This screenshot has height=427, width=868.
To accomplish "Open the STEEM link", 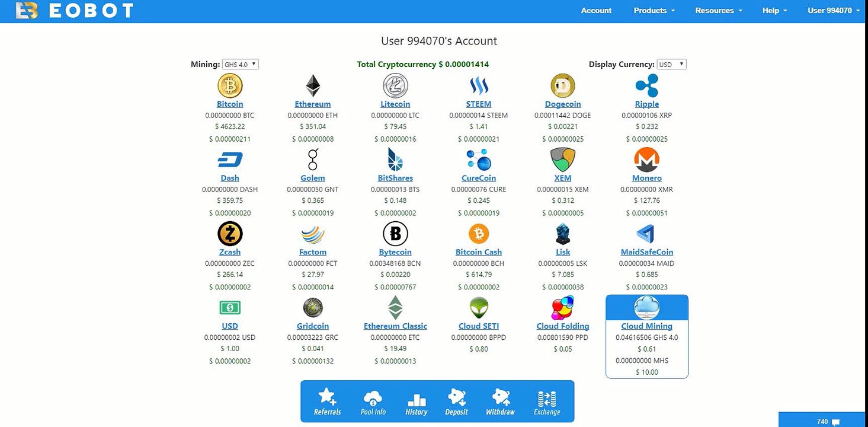I will coord(479,104).
